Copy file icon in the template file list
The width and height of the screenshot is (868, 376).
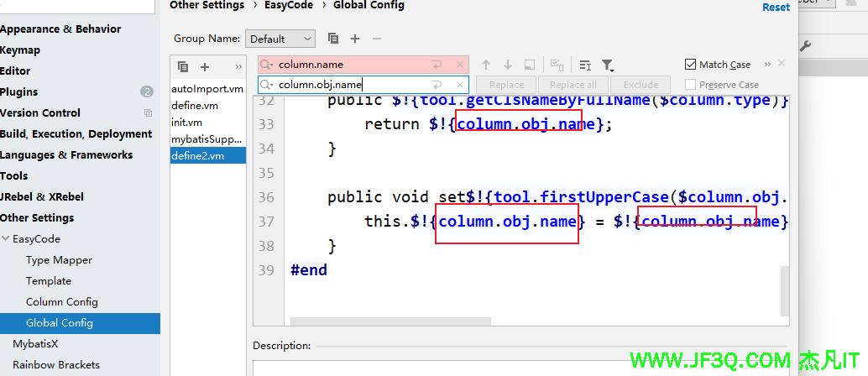(x=183, y=67)
